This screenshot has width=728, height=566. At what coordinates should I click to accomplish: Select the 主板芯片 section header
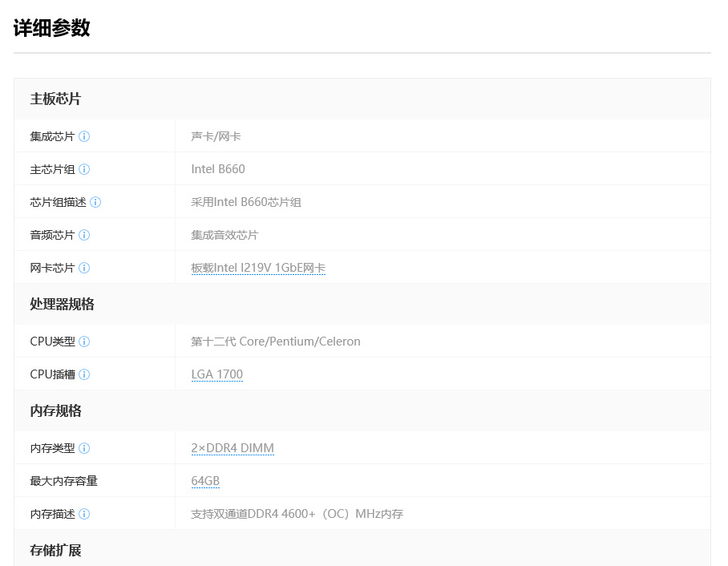point(55,99)
